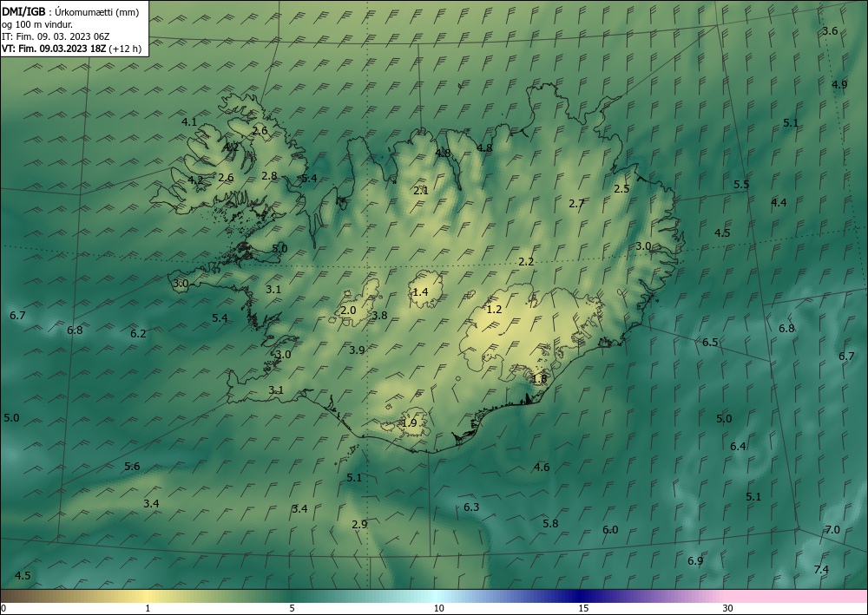The image size is (868, 615).
Task: Click the color scale tick label 15
Action: [x=583, y=608]
